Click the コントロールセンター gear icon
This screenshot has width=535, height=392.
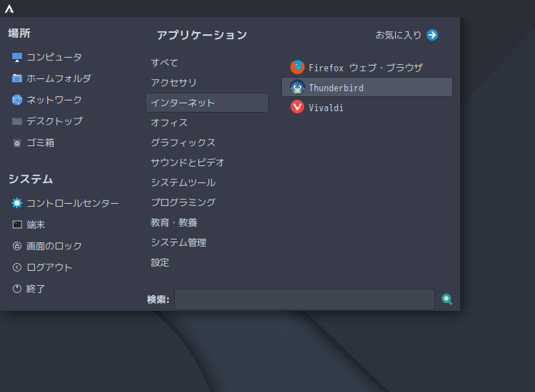(x=17, y=203)
